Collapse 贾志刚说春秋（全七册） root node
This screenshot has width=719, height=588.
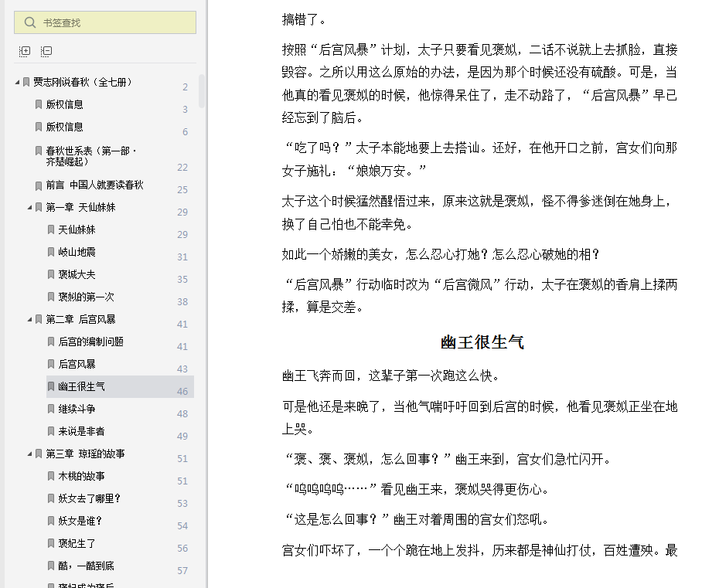[18, 83]
